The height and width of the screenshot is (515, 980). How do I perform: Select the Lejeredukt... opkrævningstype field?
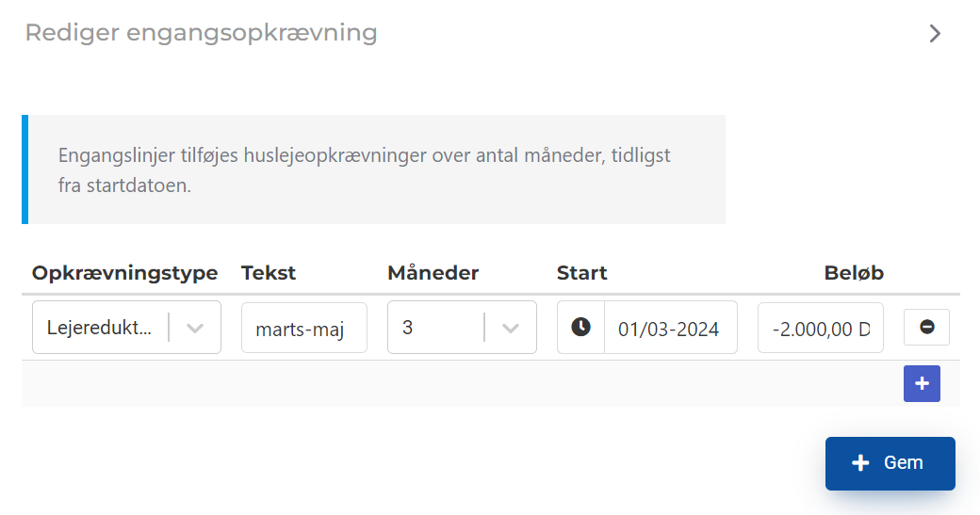126,327
